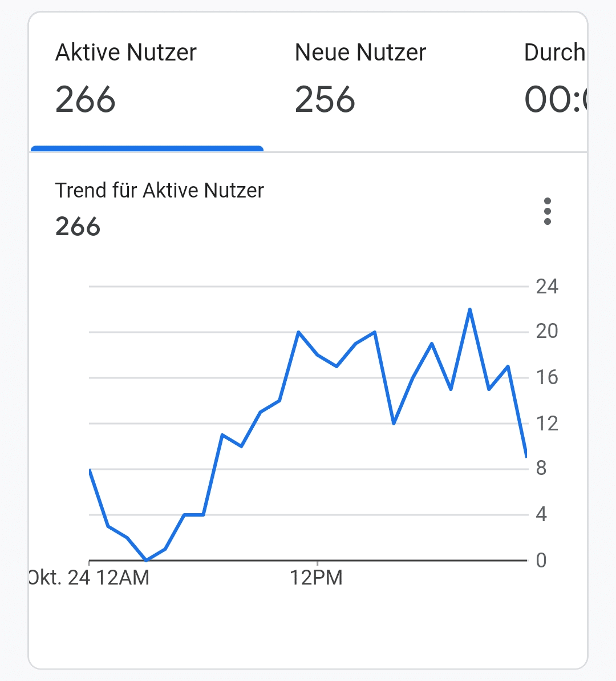Screen dimensions: 616x681
Task: Click the 256 value under Neue Nutzer
Action: pyautogui.click(x=325, y=100)
